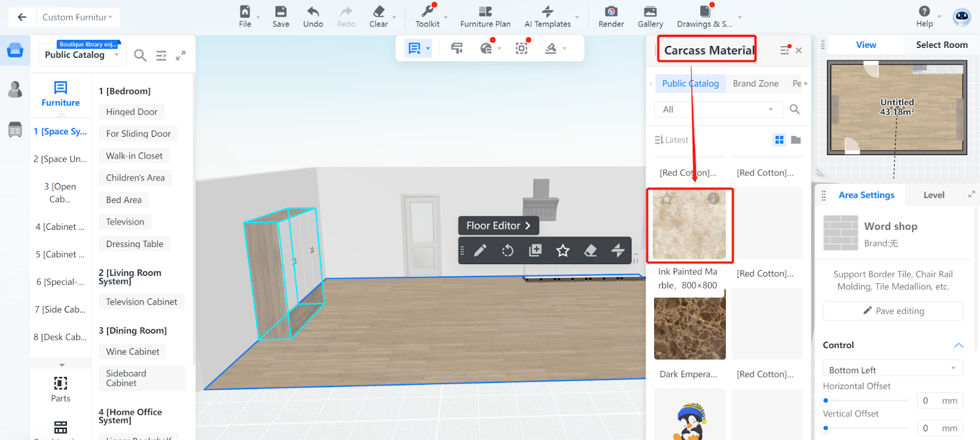This screenshot has height=440, width=980.
Task: Click the pencil edit icon in floating toolbar
Action: point(480,251)
